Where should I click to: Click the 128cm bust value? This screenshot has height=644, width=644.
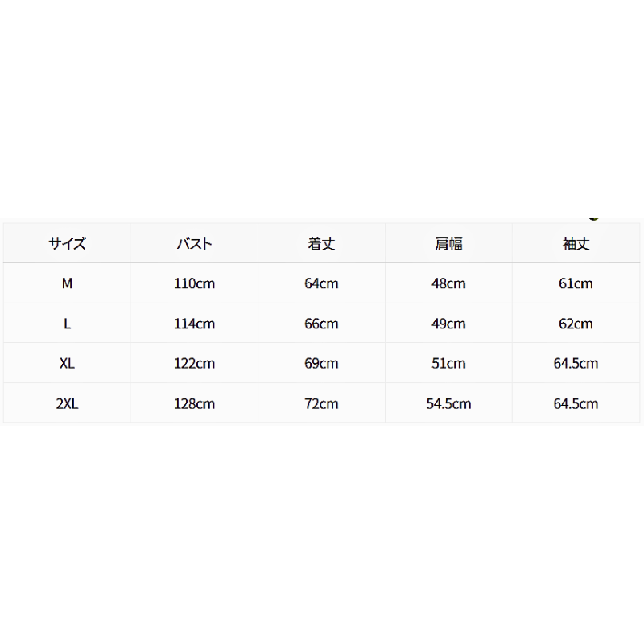(194, 404)
